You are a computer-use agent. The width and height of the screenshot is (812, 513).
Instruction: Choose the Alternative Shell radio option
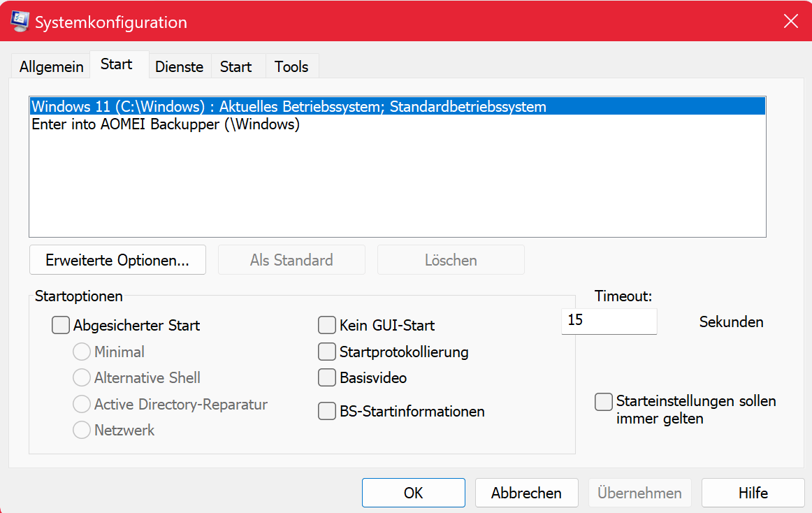click(x=81, y=377)
